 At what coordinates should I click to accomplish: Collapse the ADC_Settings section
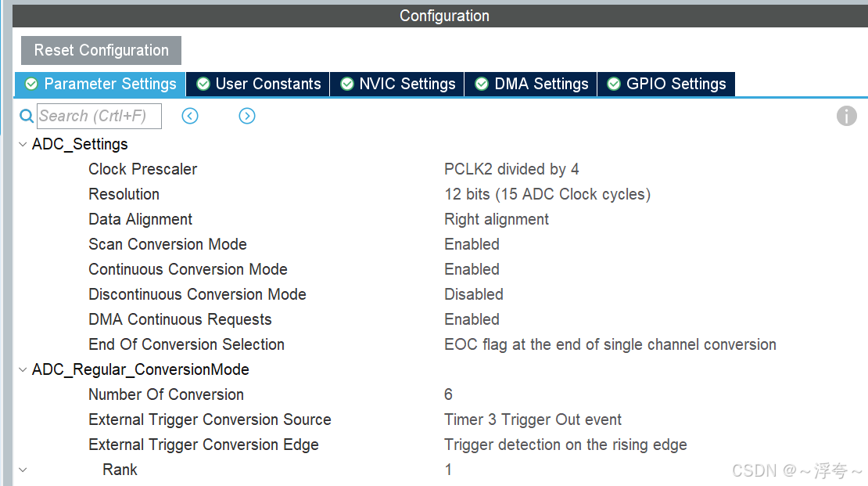point(22,144)
